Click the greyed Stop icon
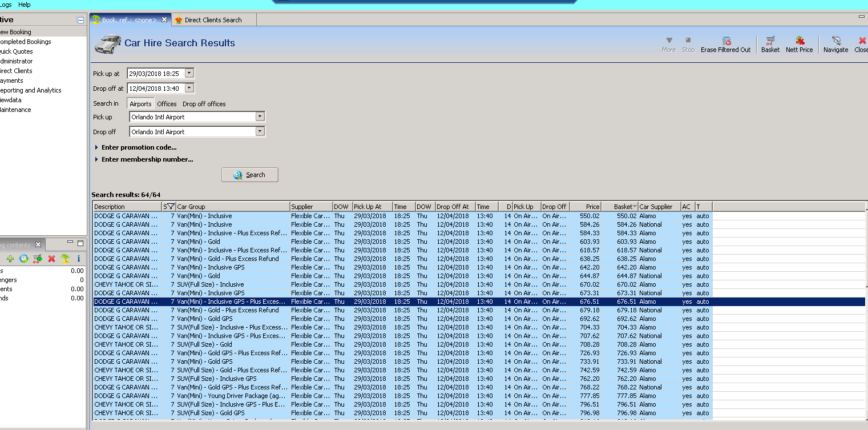 pos(688,41)
